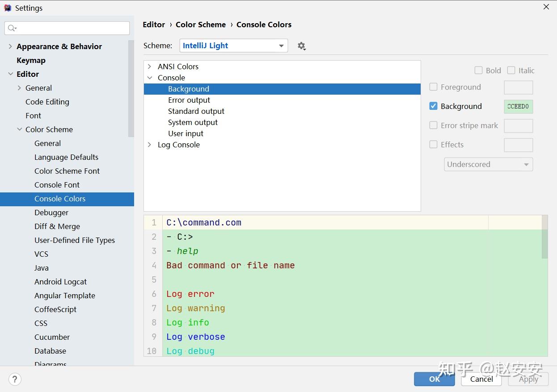
Task: Collapse the Editor section arrow
Action: 10,74
